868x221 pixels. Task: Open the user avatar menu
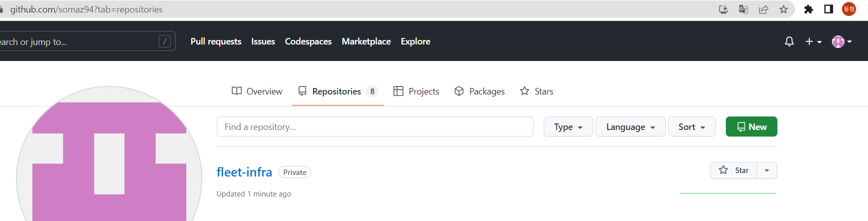pyautogui.click(x=842, y=41)
